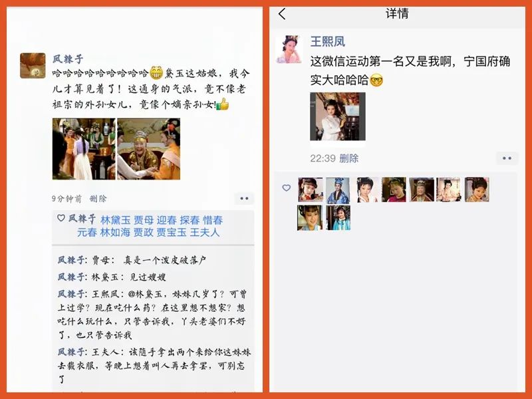The image size is (532, 399).
Task: Tap the heart icon beside 凤辣子 likes
Action: [x=61, y=218]
